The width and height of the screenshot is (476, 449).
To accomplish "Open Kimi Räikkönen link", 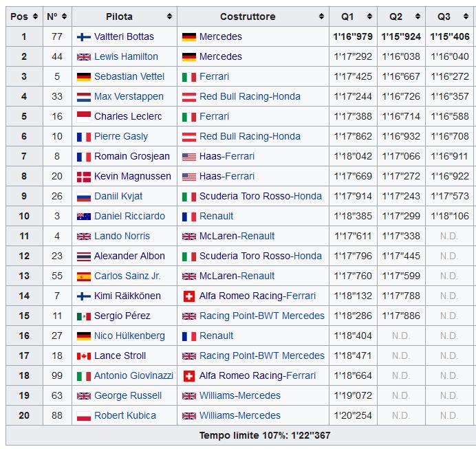I will click(x=127, y=296).
